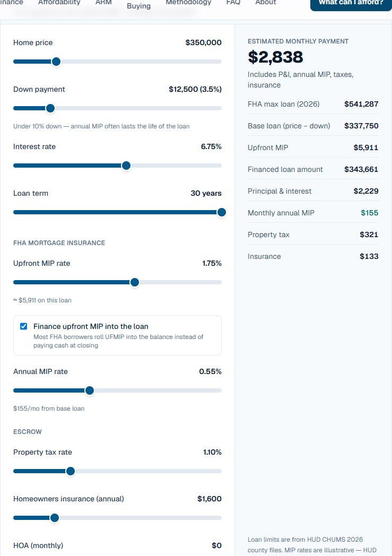Click the Base loan $337,750 value
The image size is (392, 556).
(361, 126)
